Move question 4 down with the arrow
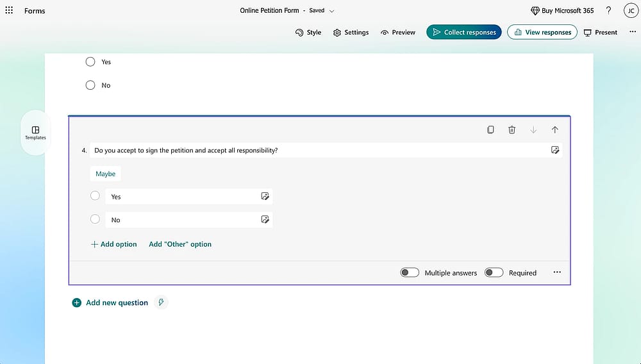This screenshot has height=364, width=641. (533, 129)
